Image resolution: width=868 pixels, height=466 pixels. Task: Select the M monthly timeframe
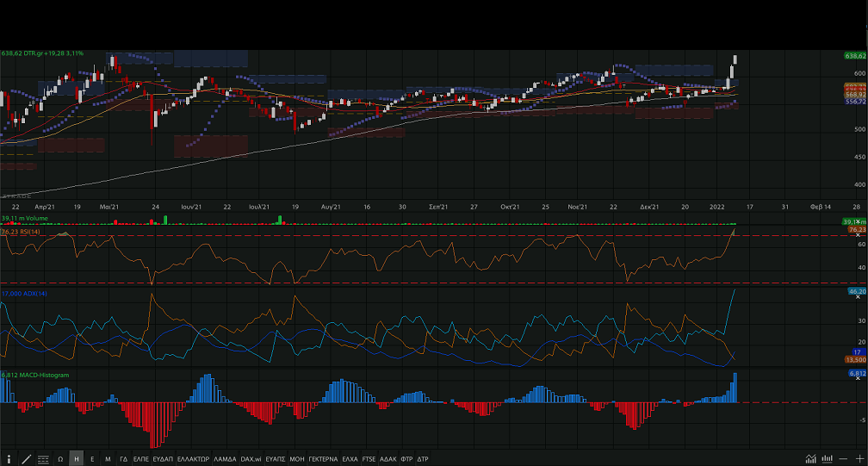[x=108, y=459]
